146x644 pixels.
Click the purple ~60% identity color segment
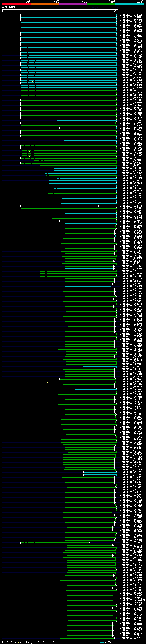tap(73, 4)
